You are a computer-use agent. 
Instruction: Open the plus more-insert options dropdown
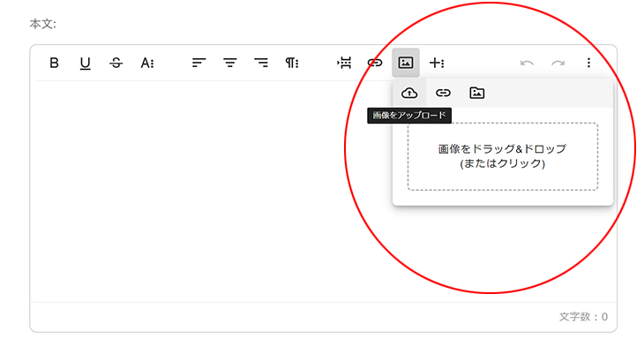pos(437,63)
